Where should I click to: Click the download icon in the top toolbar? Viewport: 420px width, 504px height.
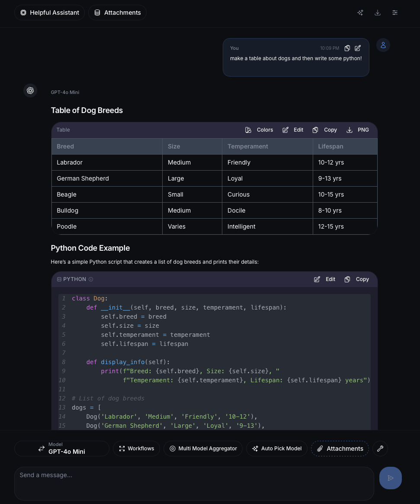377,13
